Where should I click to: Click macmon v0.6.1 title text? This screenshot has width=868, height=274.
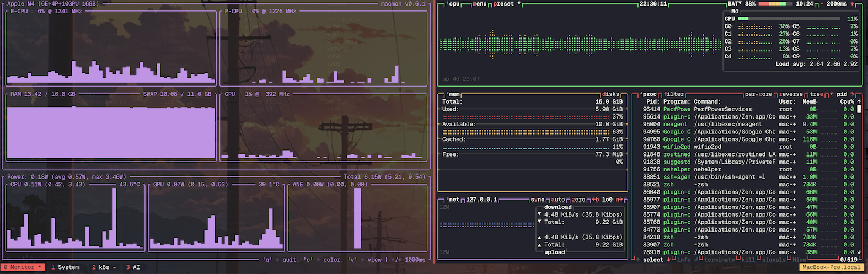click(403, 4)
